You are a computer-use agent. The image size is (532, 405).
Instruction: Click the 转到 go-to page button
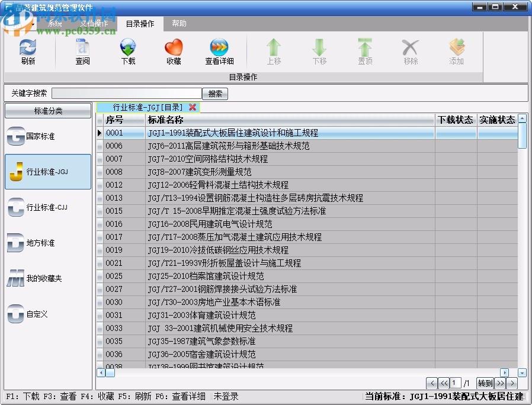pos(485,383)
